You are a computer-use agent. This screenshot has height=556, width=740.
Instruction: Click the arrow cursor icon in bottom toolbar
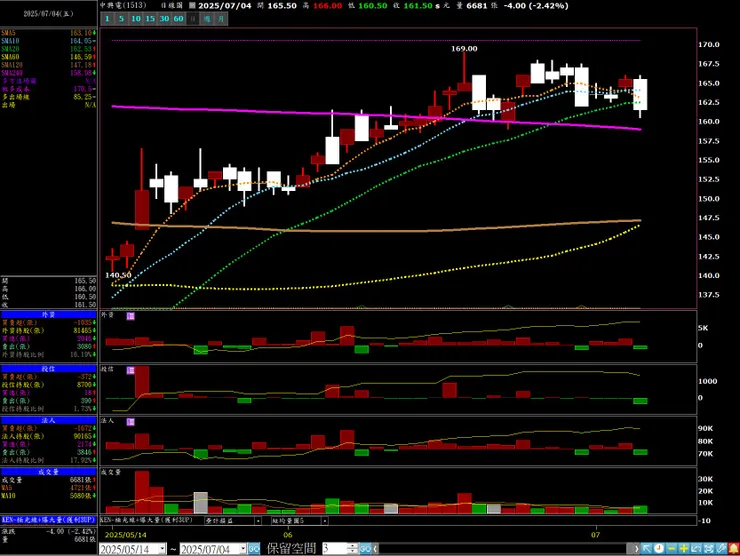[x=647, y=548]
